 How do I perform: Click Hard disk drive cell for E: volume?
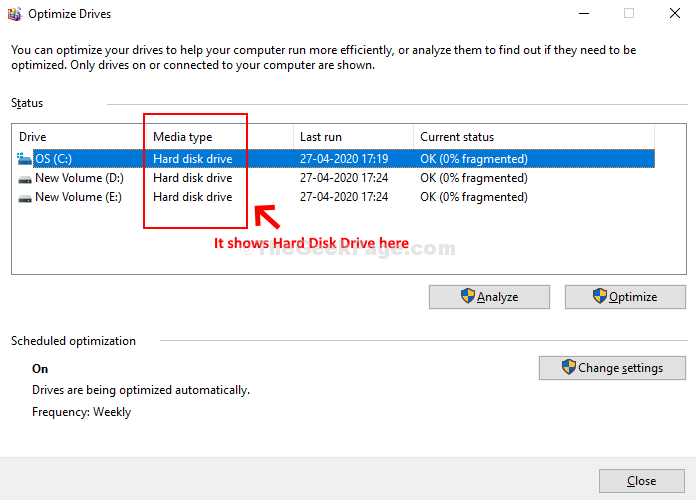click(x=193, y=197)
